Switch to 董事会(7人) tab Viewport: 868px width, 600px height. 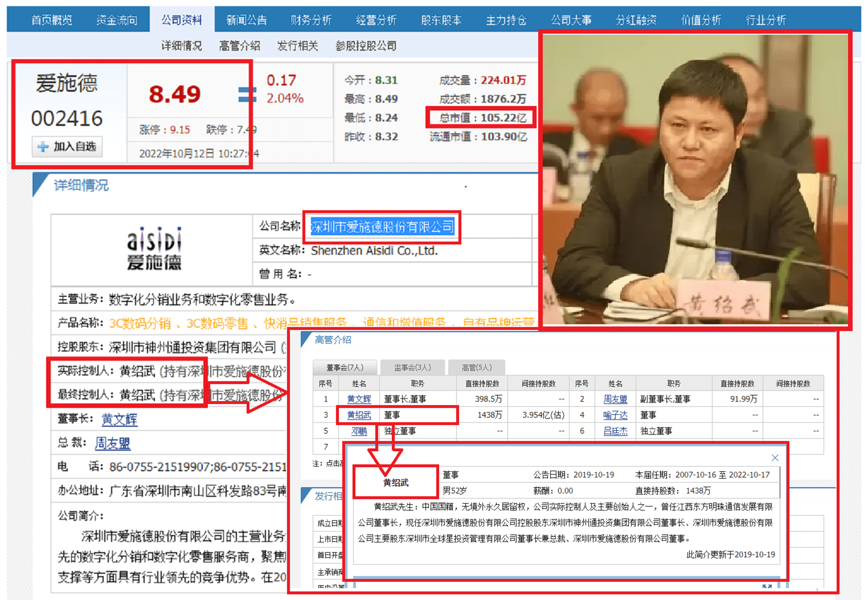point(345,367)
